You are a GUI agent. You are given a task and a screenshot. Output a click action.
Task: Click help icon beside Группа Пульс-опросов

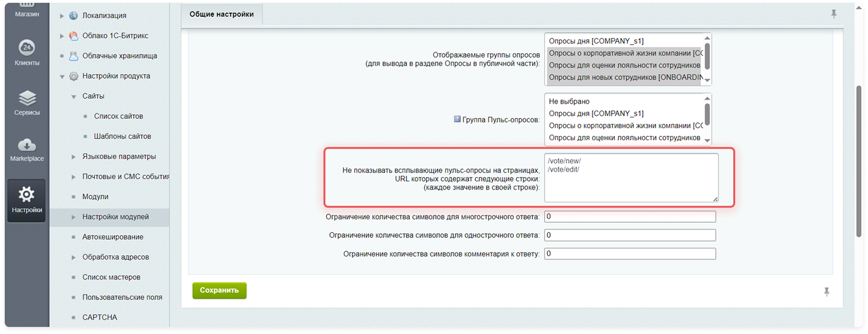point(457,119)
